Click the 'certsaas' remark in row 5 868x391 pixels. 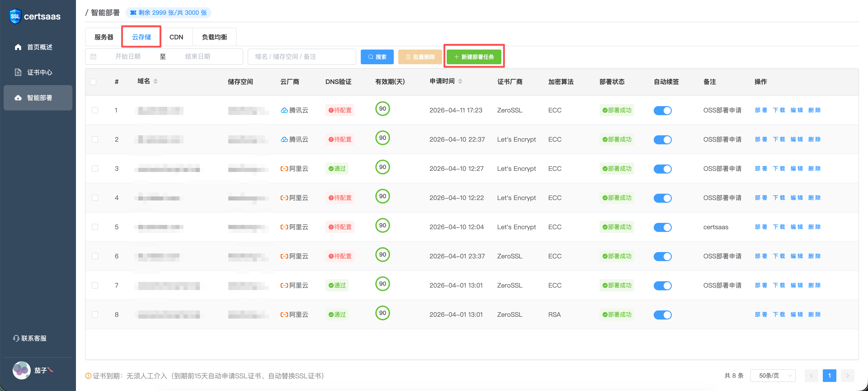pyautogui.click(x=716, y=227)
